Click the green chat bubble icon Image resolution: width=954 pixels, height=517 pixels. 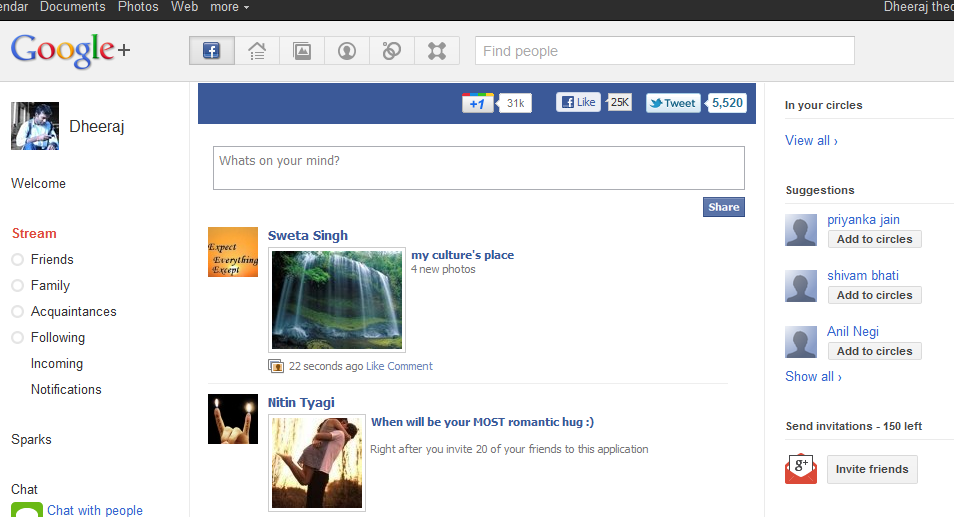[27, 510]
